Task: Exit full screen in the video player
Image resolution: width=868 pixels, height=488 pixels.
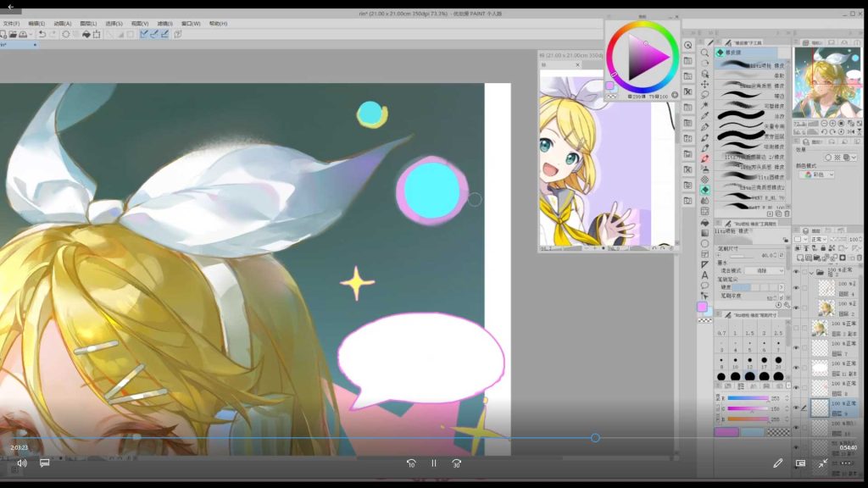Action: point(823,463)
